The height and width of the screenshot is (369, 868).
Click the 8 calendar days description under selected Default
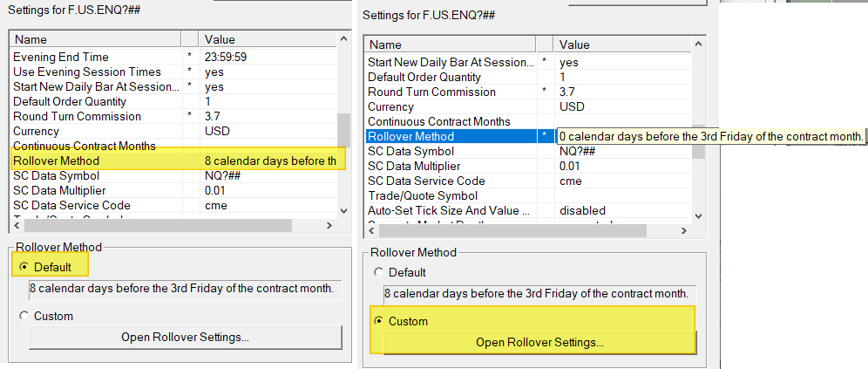coord(181,287)
